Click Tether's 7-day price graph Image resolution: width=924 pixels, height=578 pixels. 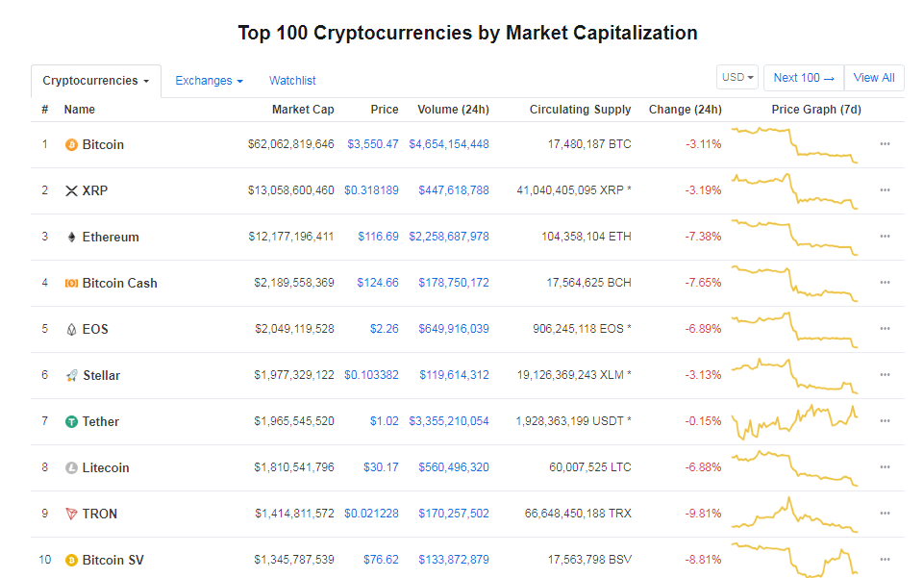coord(795,420)
